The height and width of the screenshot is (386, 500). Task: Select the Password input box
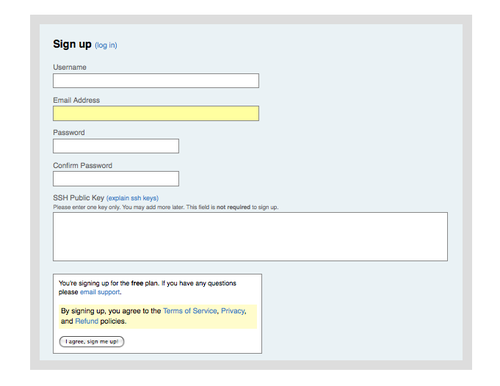point(116,146)
